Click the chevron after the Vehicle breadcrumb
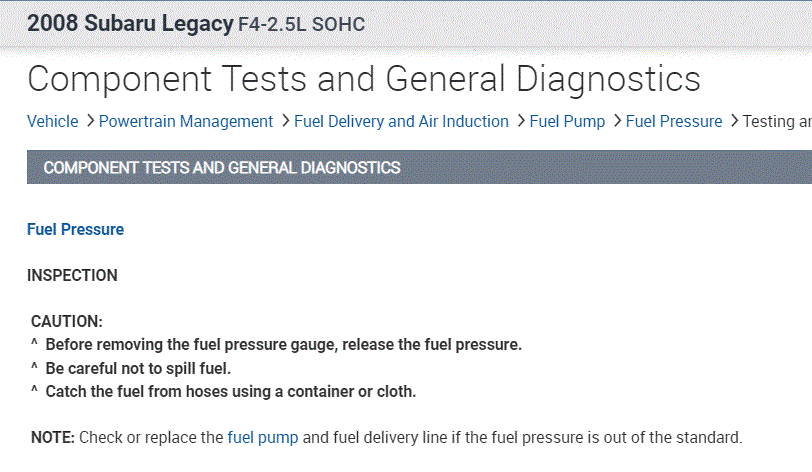 [x=89, y=122]
